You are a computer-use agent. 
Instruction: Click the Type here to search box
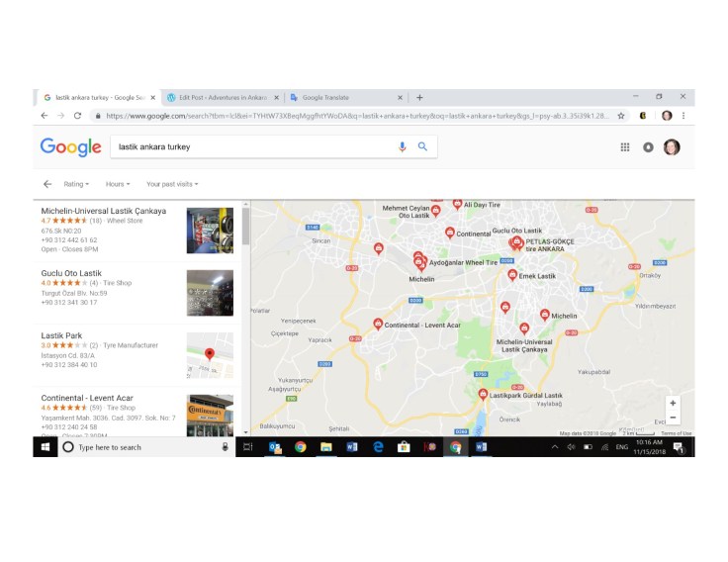[146, 447]
